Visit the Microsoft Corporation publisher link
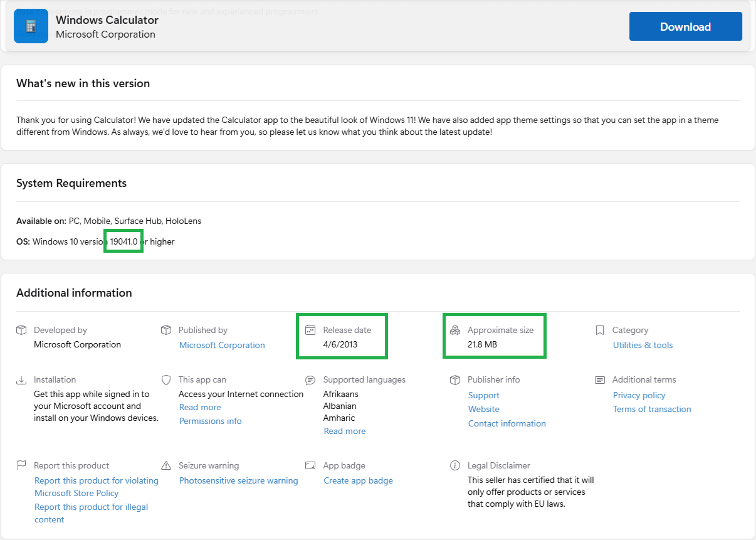 [x=222, y=345]
